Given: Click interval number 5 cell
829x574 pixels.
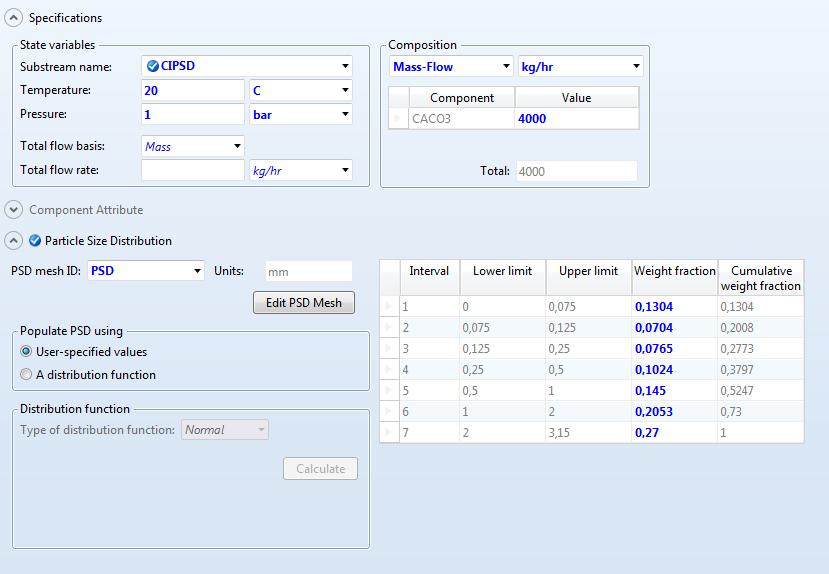Looking at the screenshot, I should 429,391.
